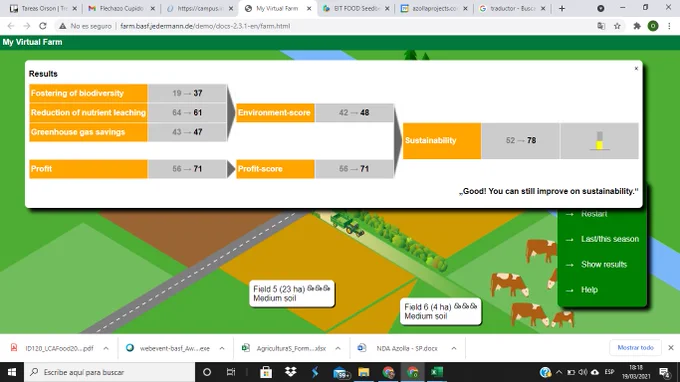This screenshot has width=680, height=382.
Task: Close the Results dialog
Action: (x=636, y=69)
